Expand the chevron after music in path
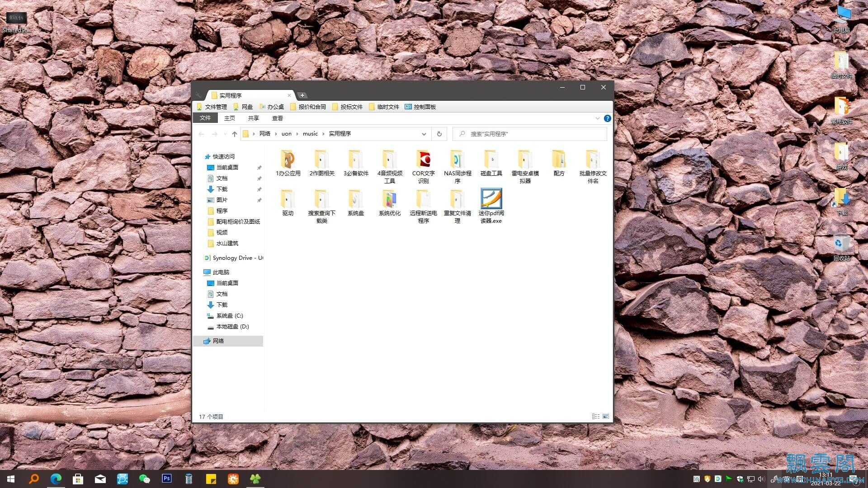Viewport: 868px width, 488px height. click(323, 134)
